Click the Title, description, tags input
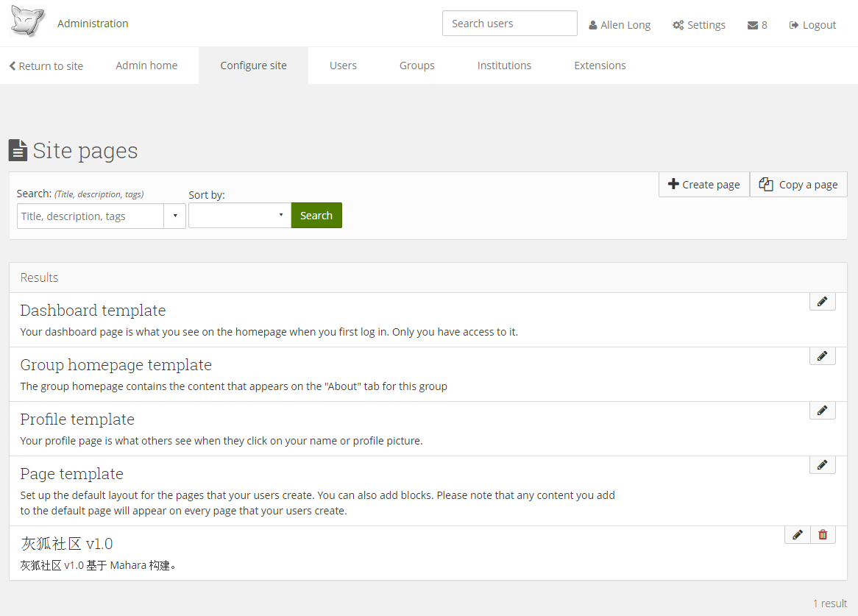The image size is (858, 616). click(x=90, y=216)
